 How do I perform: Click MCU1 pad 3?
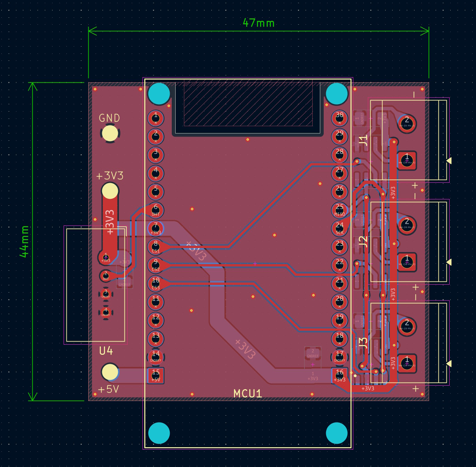point(156,155)
